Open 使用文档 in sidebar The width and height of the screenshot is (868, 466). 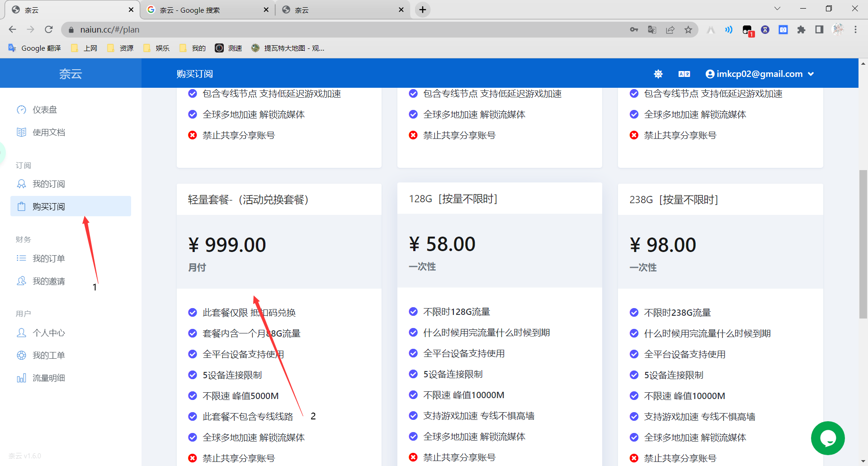click(48, 132)
